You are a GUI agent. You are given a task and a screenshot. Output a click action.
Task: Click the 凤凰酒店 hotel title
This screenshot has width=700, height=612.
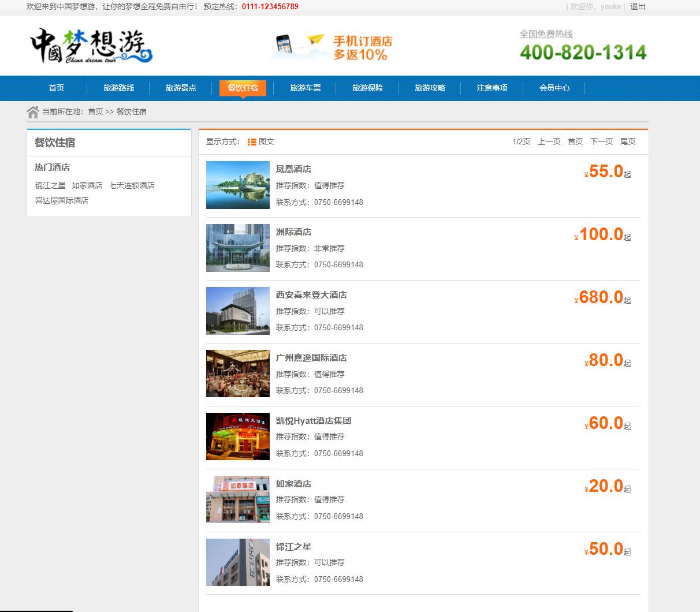coord(293,169)
